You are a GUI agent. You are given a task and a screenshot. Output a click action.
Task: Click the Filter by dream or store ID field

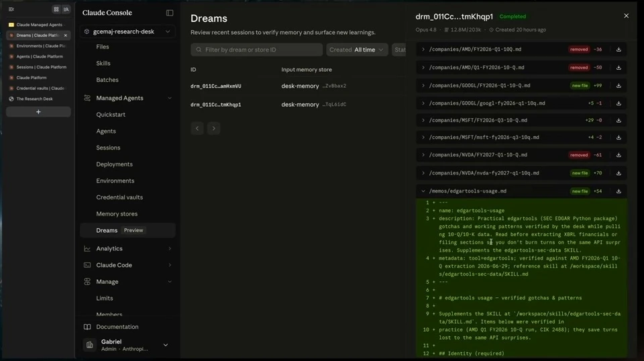(256, 50)
